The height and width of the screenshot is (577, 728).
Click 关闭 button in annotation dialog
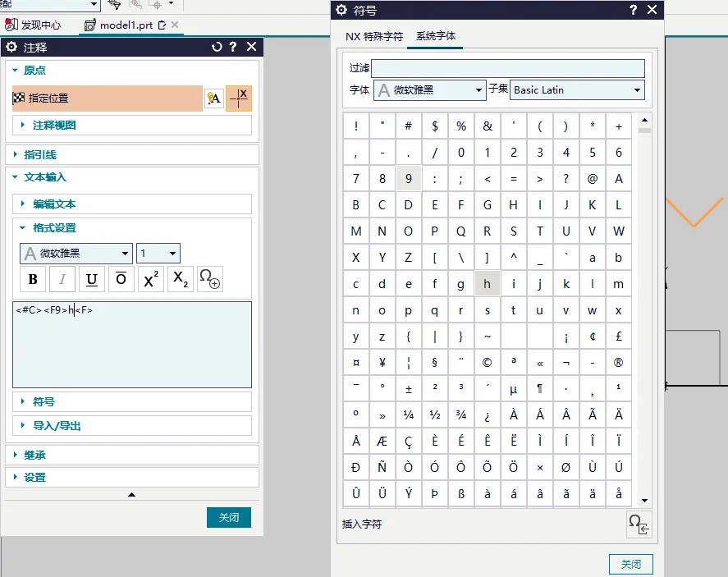229,517
